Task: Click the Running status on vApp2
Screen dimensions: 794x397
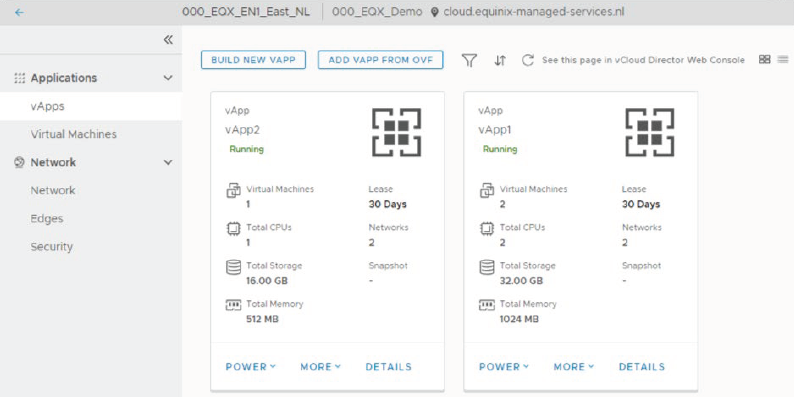Action: click(x=247, y=149)
